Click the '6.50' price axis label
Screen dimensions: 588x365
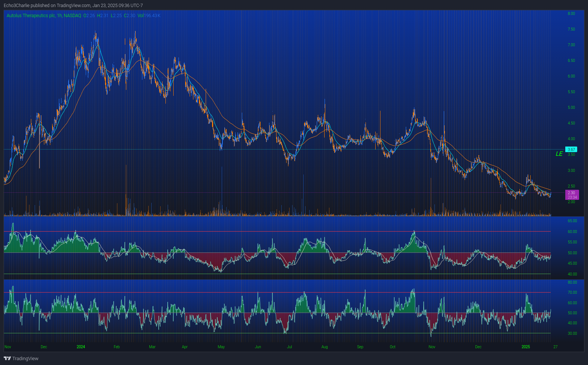tap(571, 60)
